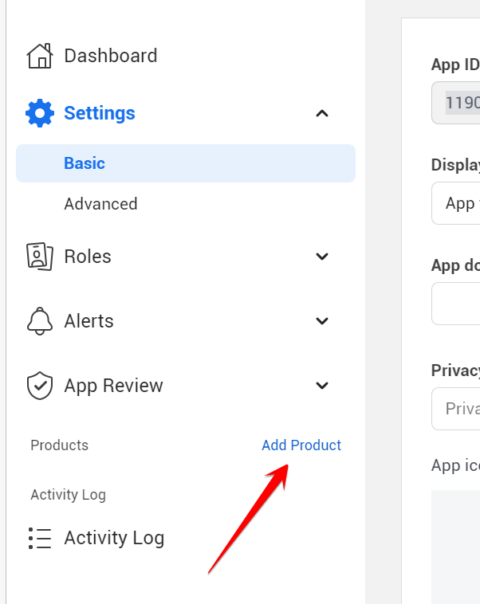Click the Alerts bell icon
This screenshot has height=604, width=480.
[40, 321]
